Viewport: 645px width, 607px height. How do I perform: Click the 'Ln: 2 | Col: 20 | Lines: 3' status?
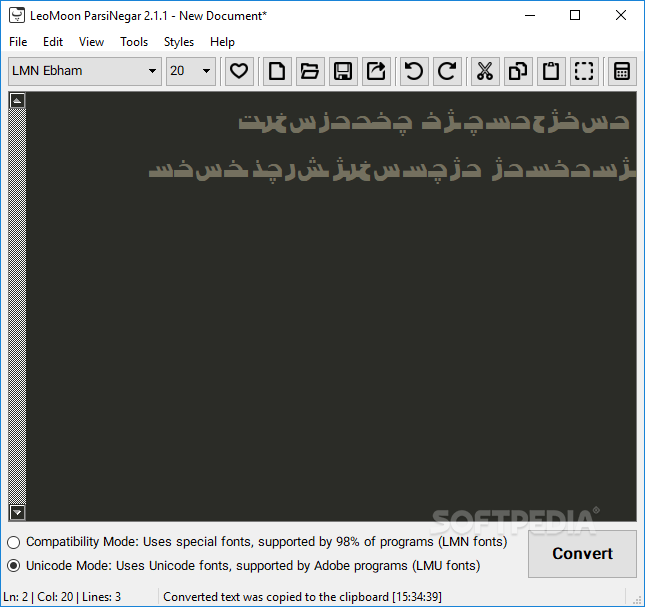[62, 597]
